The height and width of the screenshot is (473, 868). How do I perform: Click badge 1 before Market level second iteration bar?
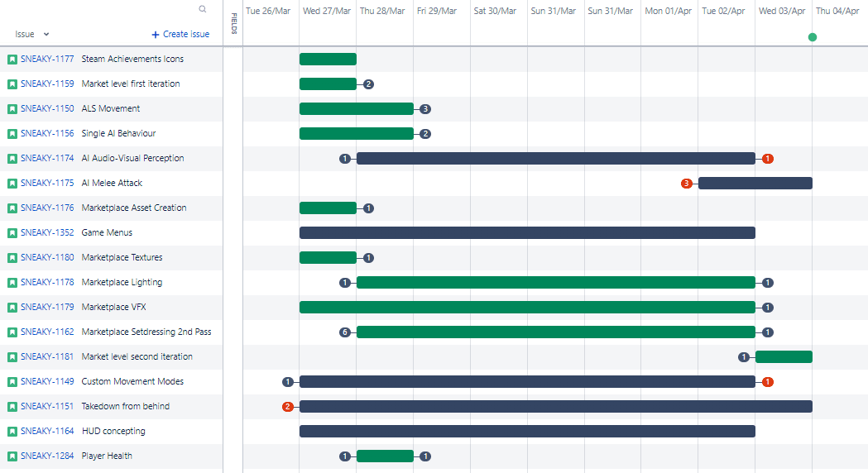[x=743, y=357]
